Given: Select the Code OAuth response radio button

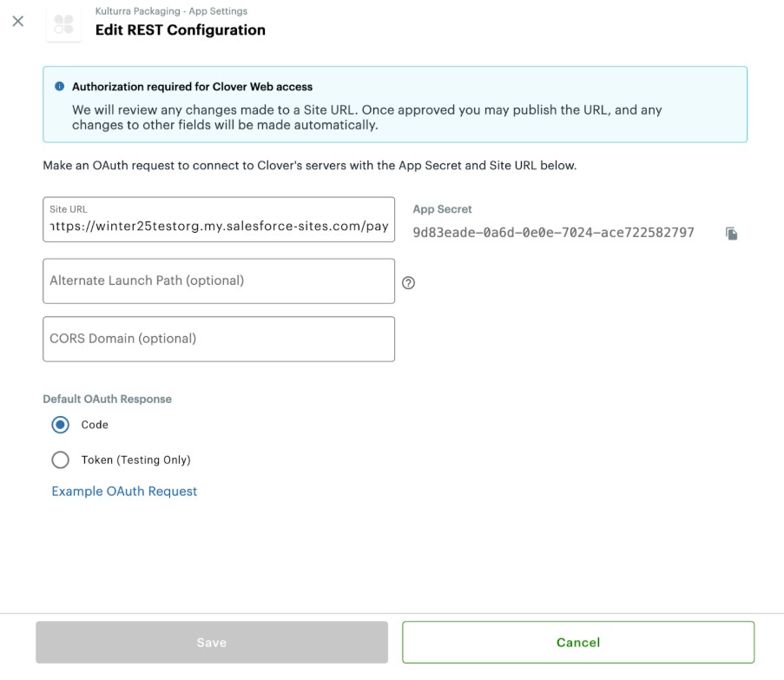Looking at the screenshot, I should 60,425.
